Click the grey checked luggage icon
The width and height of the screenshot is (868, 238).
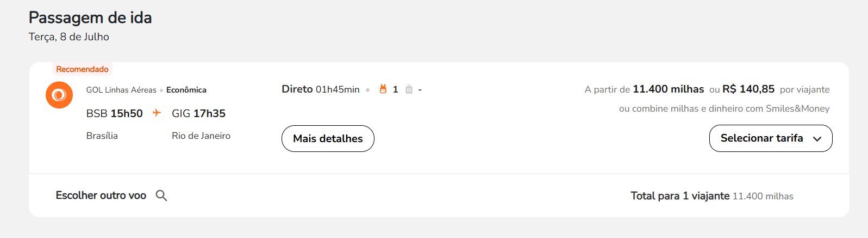(x=409, y=89)
